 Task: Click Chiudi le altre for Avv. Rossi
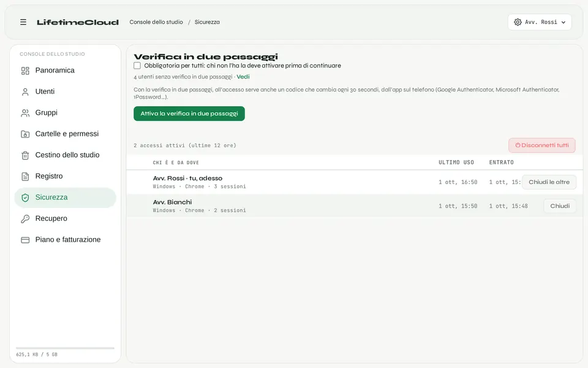(549, 182)
